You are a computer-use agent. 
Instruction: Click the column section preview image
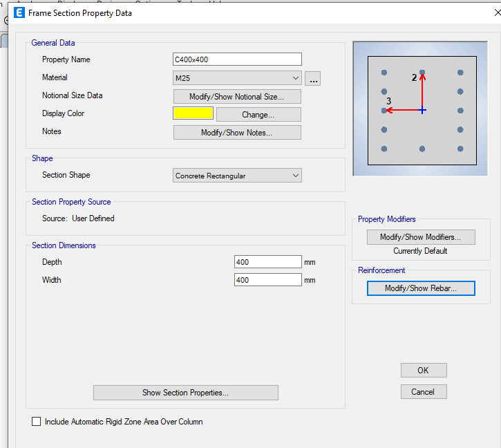420,109
